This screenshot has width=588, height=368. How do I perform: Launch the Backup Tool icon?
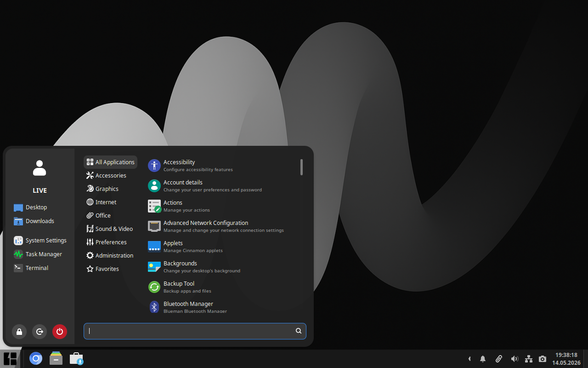pos(154,287)
